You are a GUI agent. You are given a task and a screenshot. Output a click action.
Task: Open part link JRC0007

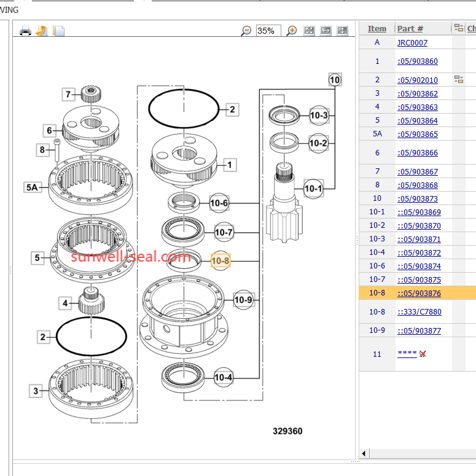tap(412, 43)
